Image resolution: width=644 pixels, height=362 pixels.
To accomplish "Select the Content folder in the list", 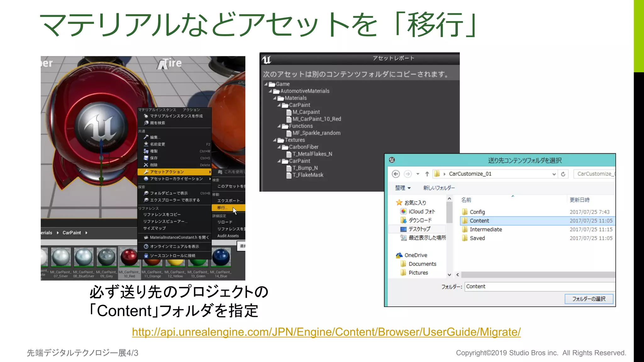I will point(480,221).
